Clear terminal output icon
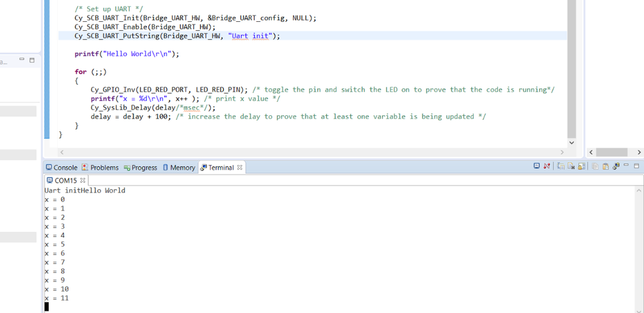Viewport: 644px width, 313px height. 571,166
